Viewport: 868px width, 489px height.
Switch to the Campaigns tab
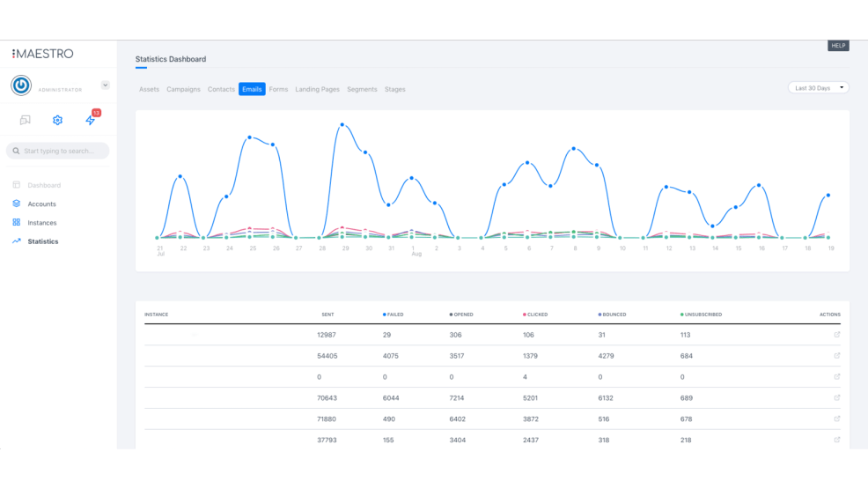(183, 89)
